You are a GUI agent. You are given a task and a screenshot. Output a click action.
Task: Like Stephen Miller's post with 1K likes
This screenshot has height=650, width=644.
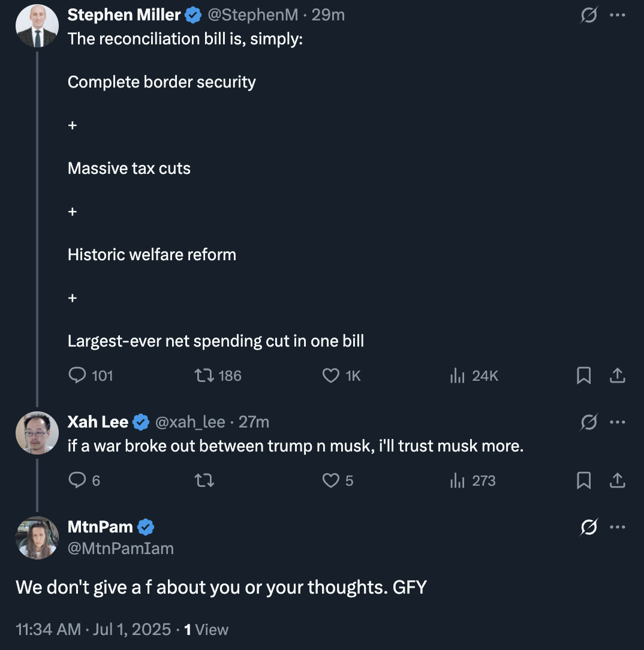pyautogui.click(x=331, y=375)
